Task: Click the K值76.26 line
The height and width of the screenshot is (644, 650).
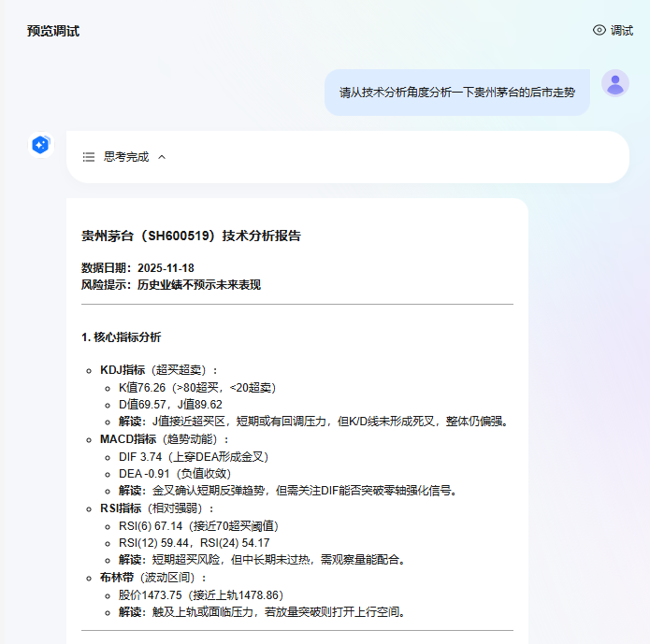Action: tap(197, 388)
